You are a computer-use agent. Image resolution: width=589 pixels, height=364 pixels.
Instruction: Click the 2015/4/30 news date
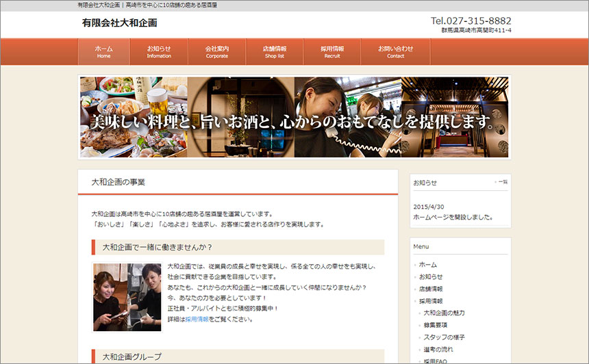click(x=428, y=207)
